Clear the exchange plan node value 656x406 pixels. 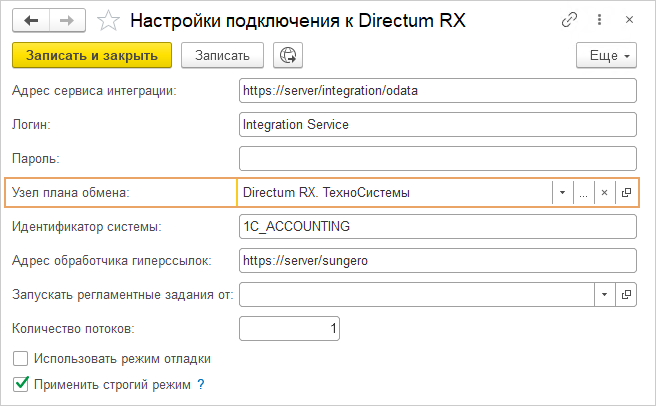604,192
